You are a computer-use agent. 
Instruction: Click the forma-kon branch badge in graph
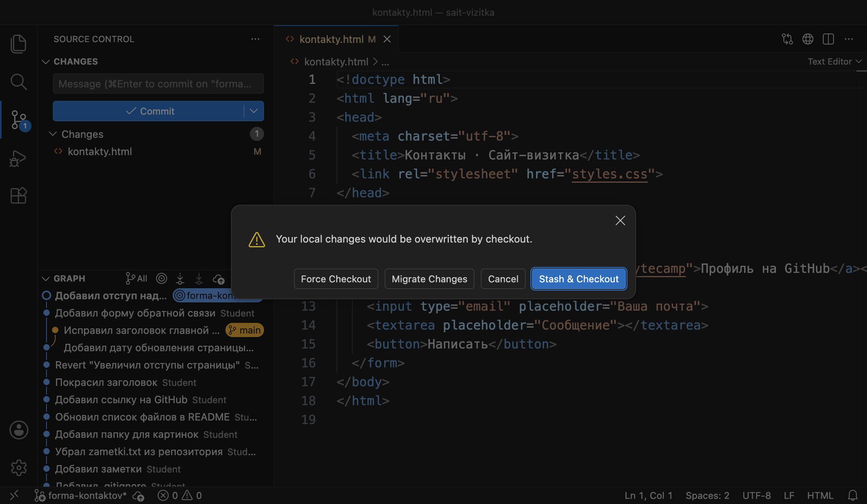point(204,296)
